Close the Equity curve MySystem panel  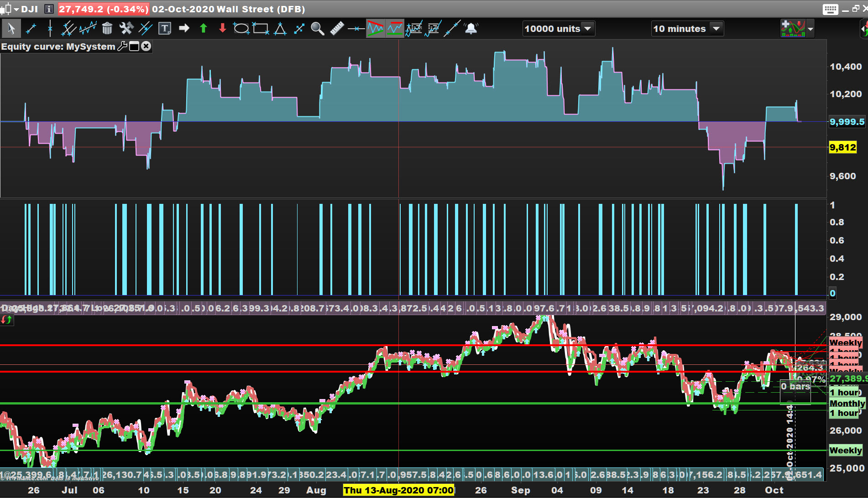tap(146, 46)
